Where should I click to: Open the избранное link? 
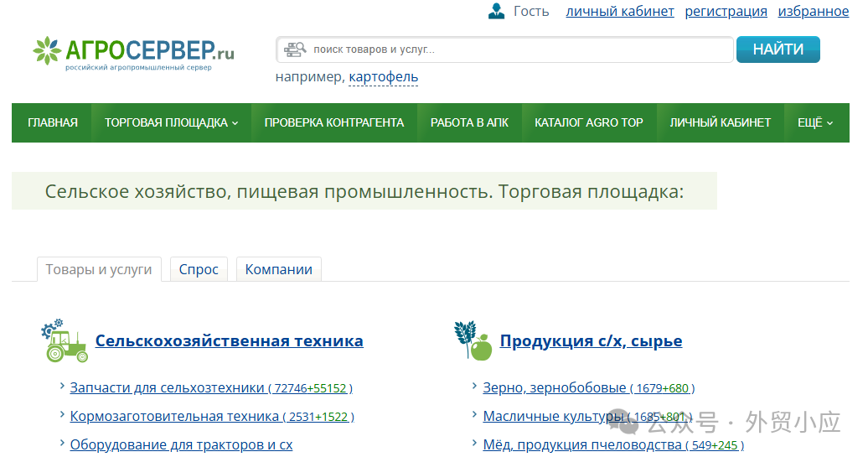(813, 11)
